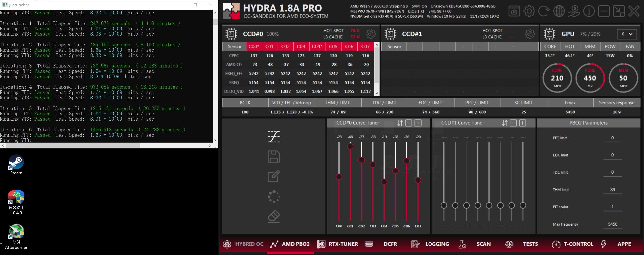The height and width of the screenshot is (255, 644).
Task: Open T-CONTROL tab
Action: click(572, 244)
